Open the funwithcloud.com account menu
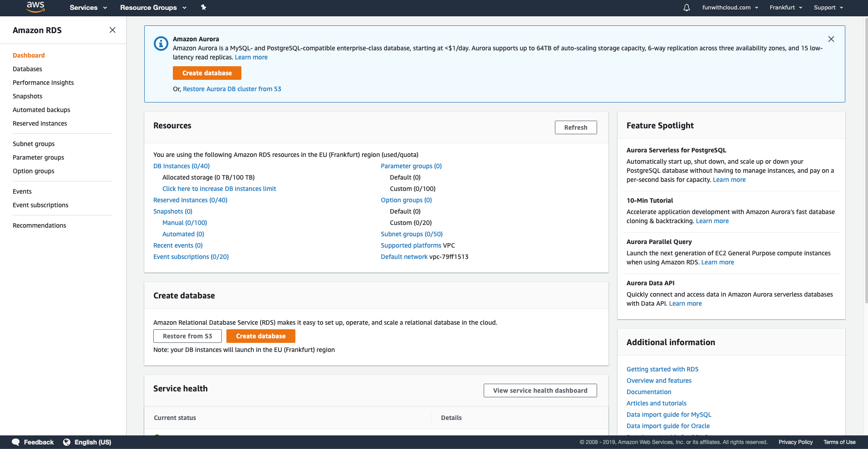The width and height of the screenshot is (868, 449). 730,8
